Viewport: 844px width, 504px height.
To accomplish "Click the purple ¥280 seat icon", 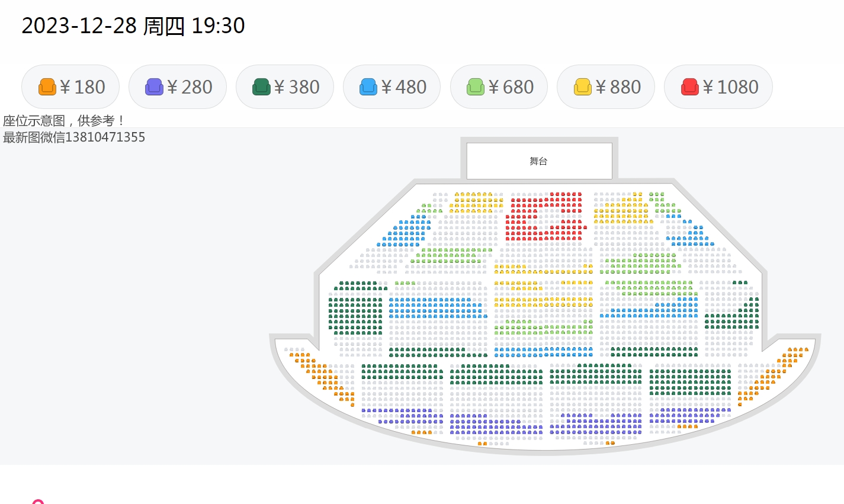I will [x=154, y=87].
